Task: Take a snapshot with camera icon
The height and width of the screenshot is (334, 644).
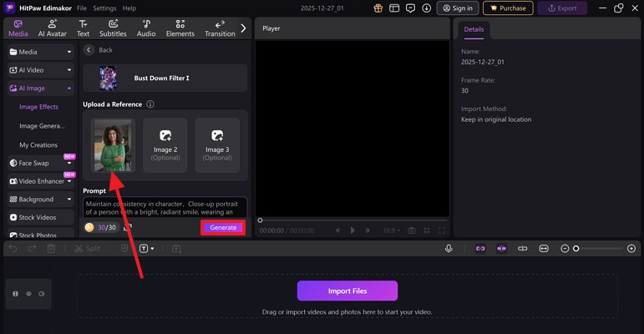Action: (411, 230)
